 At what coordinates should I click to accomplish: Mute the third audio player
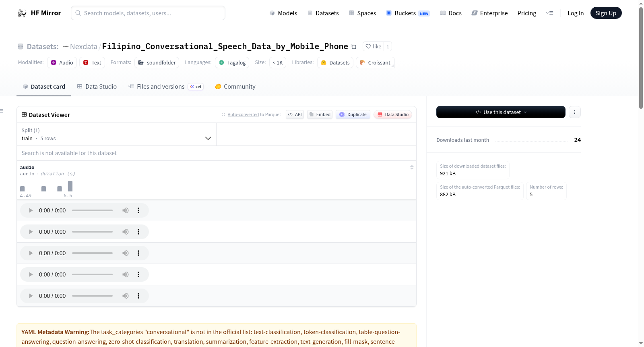click(126, 253)
